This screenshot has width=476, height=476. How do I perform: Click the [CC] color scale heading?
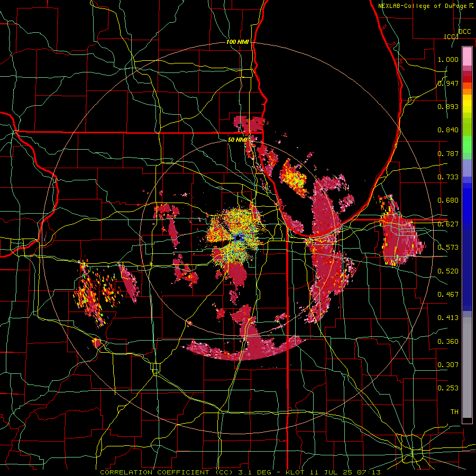[451, 36]
